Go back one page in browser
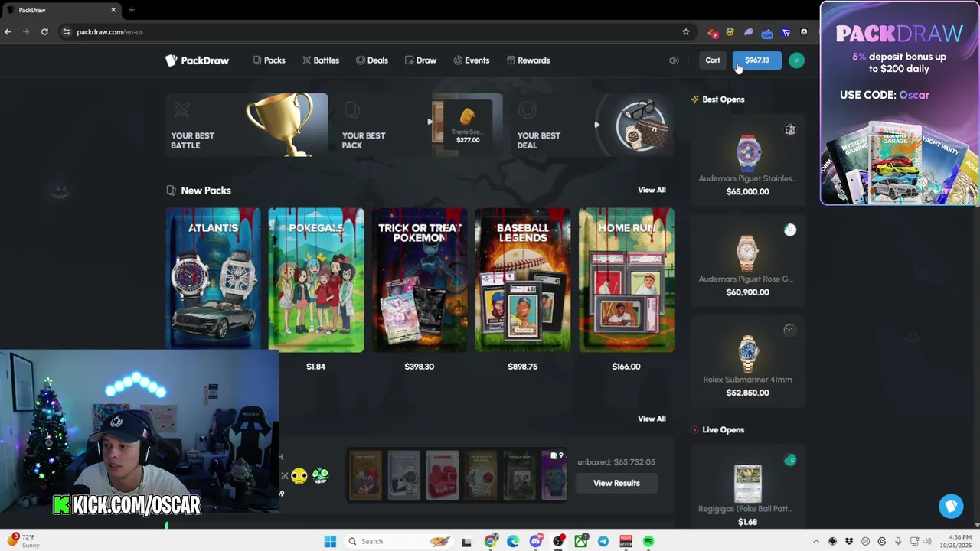 [8, 32]
